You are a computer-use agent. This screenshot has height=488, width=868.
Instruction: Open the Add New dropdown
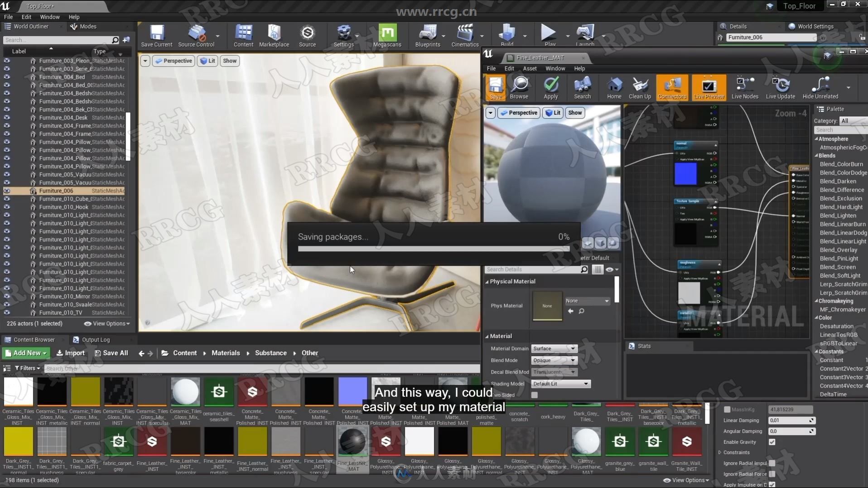[26, 353]
